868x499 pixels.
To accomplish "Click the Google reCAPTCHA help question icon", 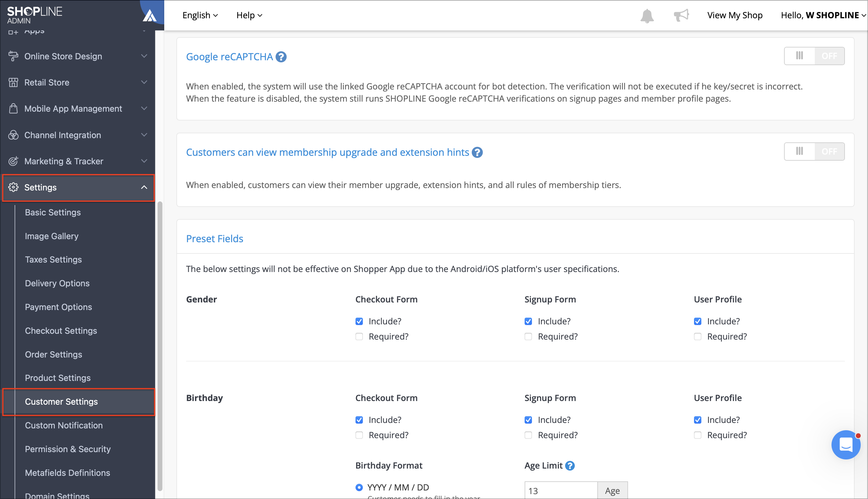I will click(281, 57).
